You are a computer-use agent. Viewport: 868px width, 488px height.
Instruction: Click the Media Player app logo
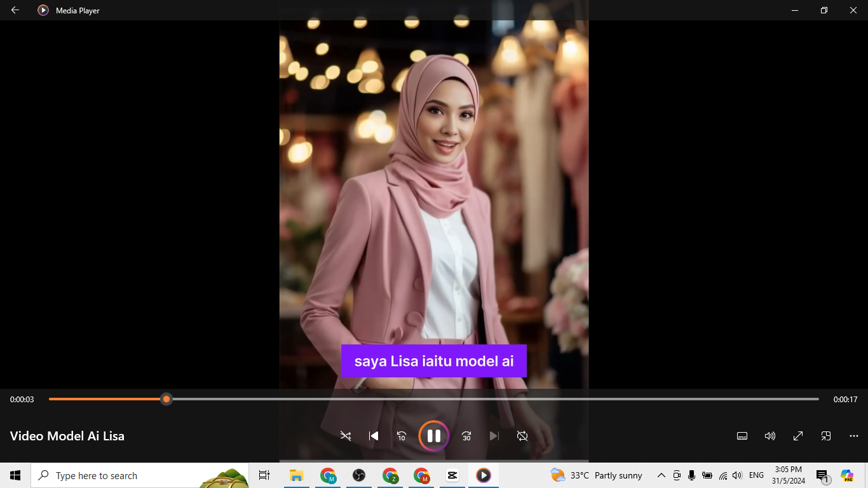43,10
